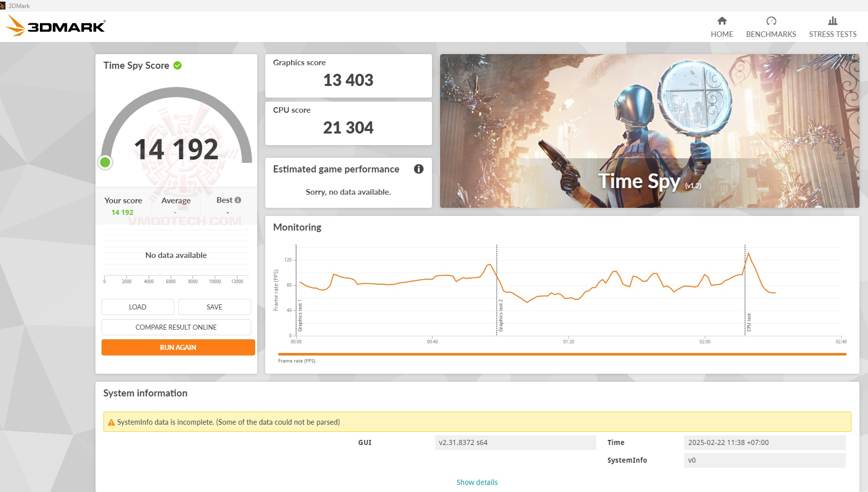Click the SAVE button
868x492 pixels.
(x=214, y=307)
